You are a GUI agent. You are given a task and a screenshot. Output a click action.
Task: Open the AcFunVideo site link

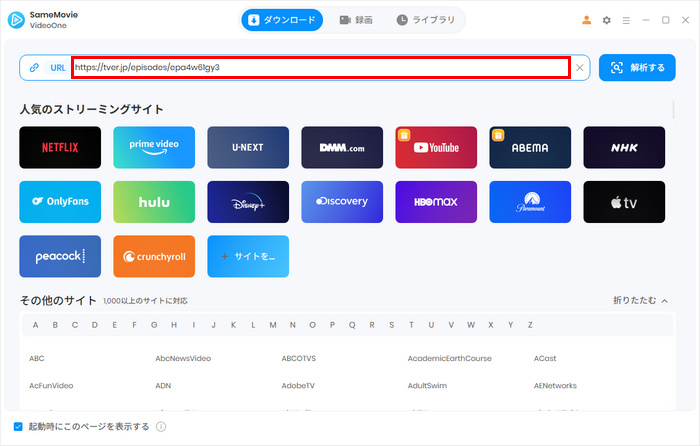coord(51,386)
